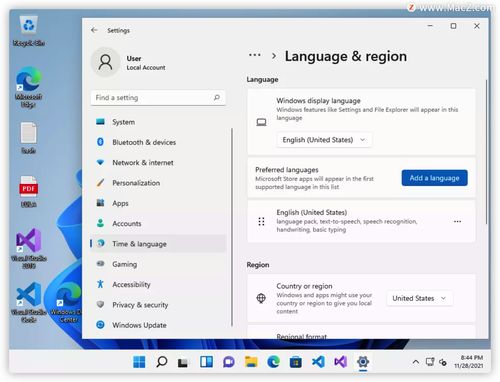Click the taskbar clock showing 8:44 PM

469,362
